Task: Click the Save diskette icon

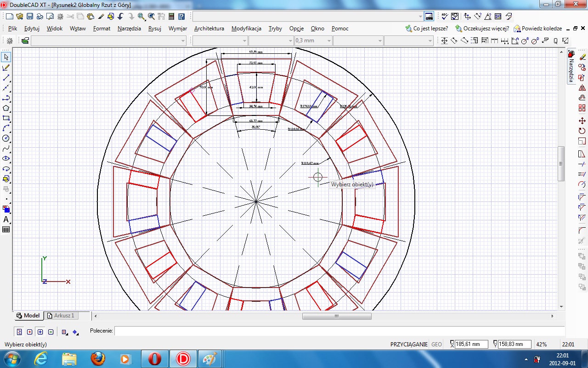Action: pyautogui.click(x=30, y=17)
